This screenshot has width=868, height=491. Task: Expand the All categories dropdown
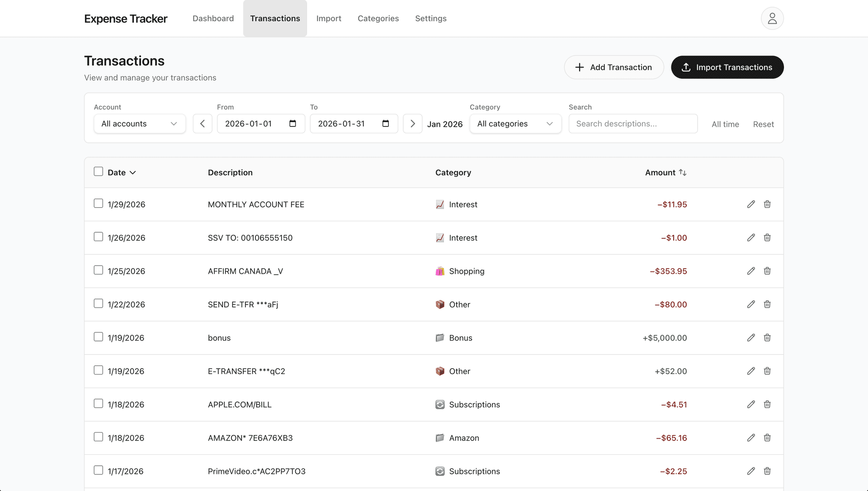click(515, 123)
